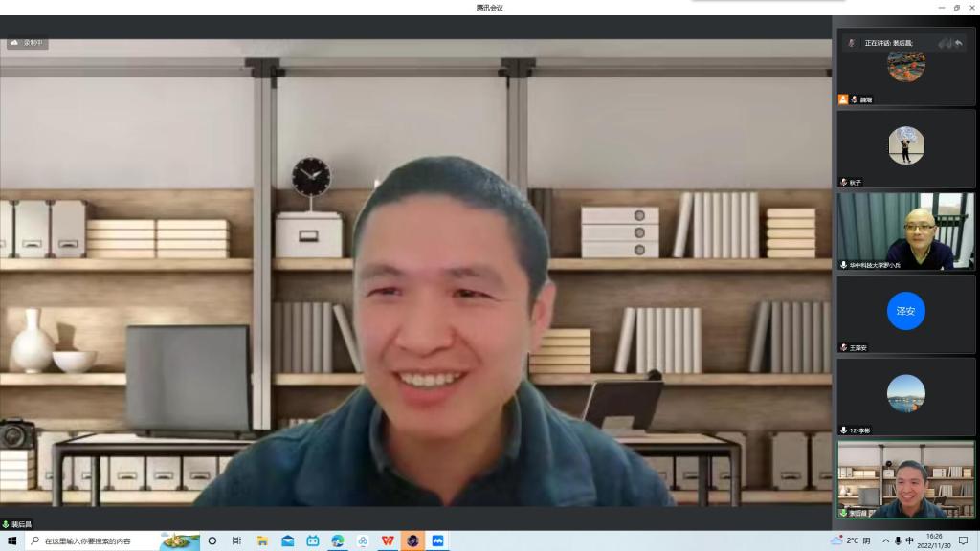Open Baidu Netdisk cloud icon in taskbar
Screen dimensions: 980x551
point(363,540)
